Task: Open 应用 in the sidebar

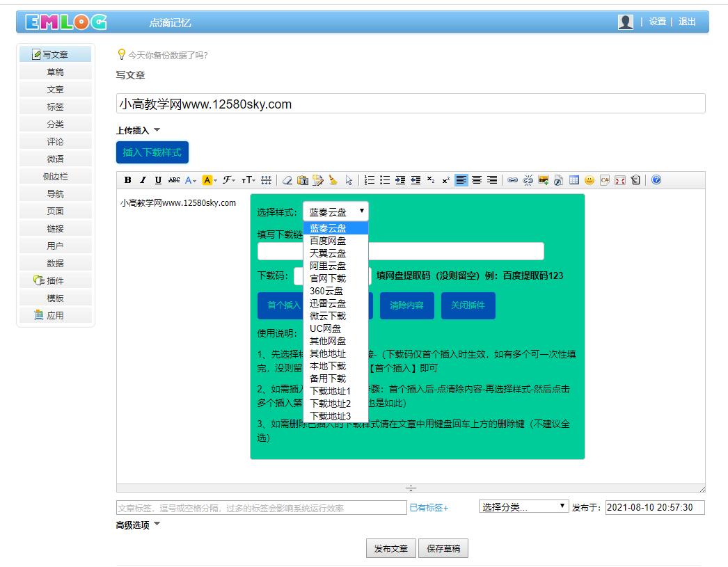Action: 55,316
